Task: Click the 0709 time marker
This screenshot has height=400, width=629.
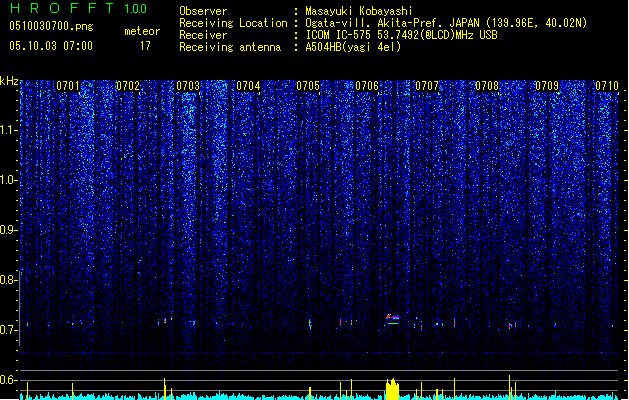Action: pos(547,86)
